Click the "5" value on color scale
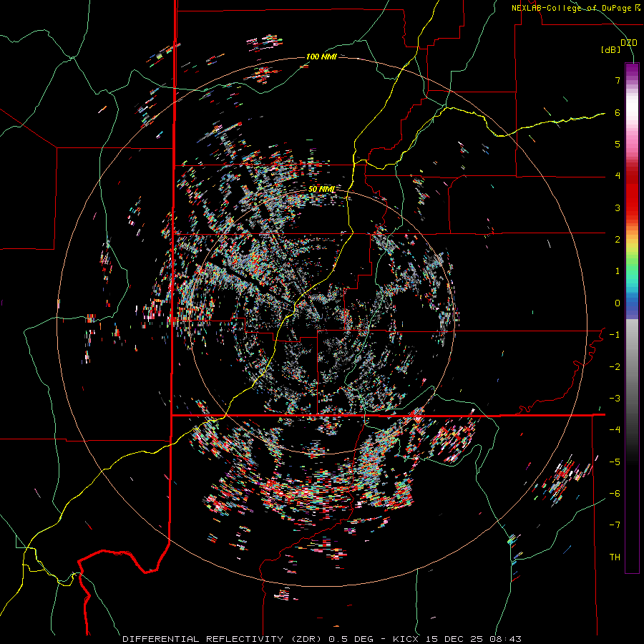The image size is (644, 644). (618, 144)
